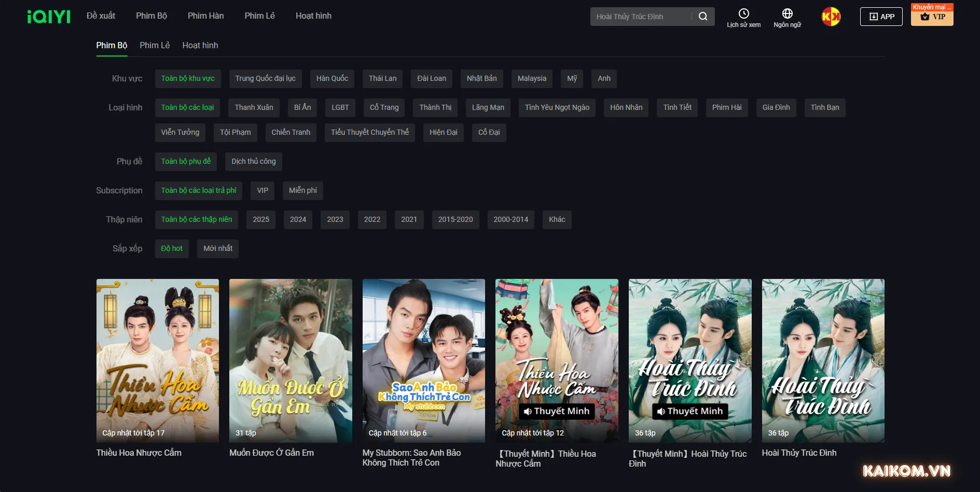Choose the Phim Hài genre
This screenshot has height=492, width=980.
(x=727, y=108)
